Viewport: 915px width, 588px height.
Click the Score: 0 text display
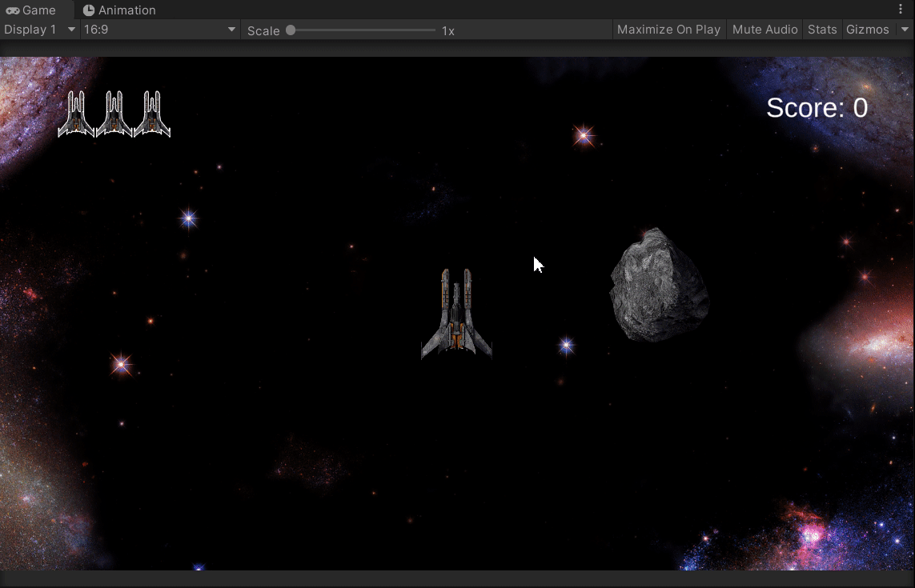[x=817, y=107]
